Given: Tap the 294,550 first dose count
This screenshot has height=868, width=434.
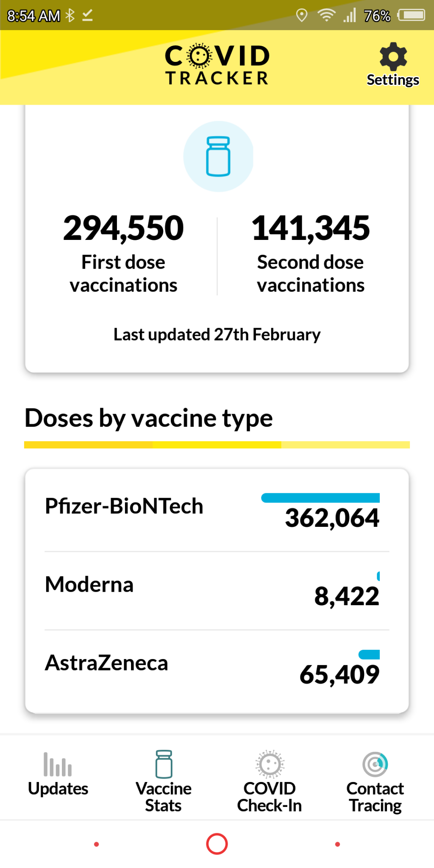Looking at the screenshot, I should [x=123, y=228].
